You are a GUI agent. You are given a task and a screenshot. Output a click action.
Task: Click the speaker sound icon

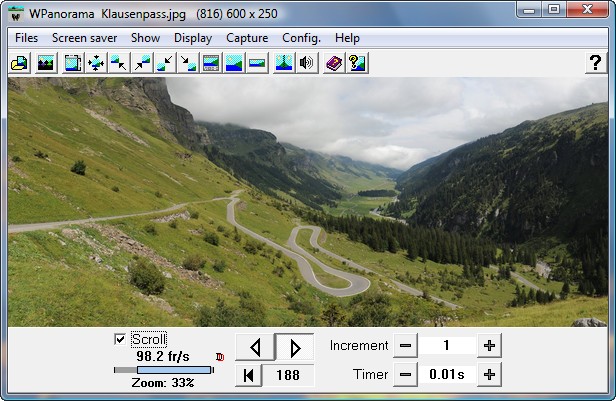pos(307,63)
